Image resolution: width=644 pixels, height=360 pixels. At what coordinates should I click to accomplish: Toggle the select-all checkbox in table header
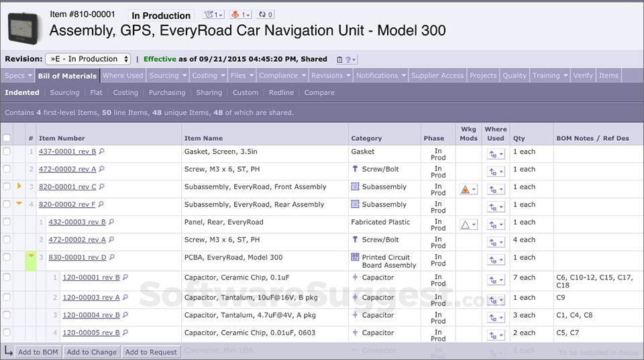click(x=7, y=138)
